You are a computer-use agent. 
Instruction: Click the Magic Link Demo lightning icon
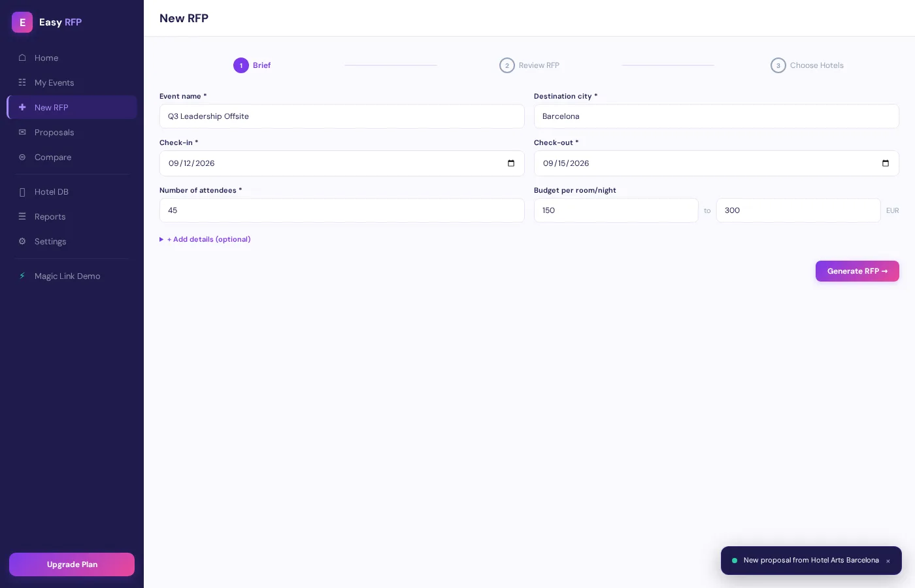pos(22,276)
